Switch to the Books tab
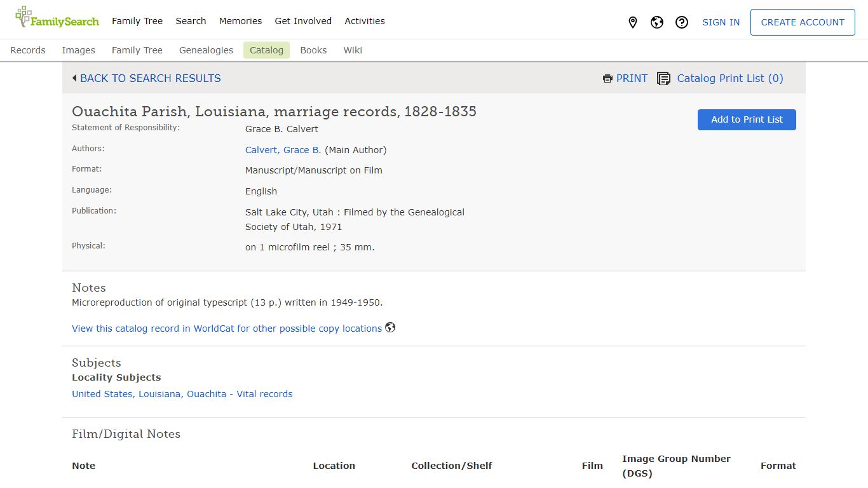This screenshot has height=488, width=868. click(x=313, y=50)
